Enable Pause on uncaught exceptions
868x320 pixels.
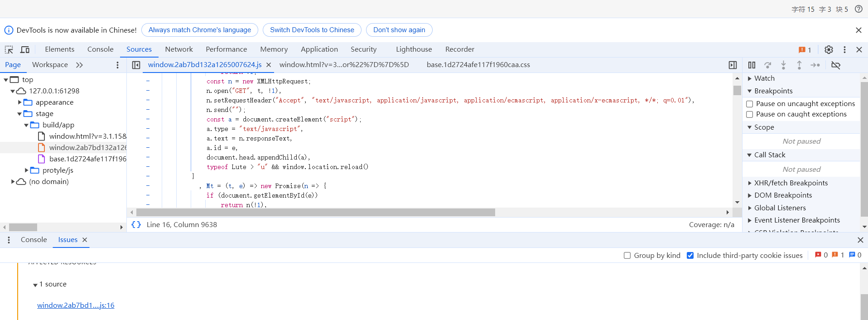(750, 104)
